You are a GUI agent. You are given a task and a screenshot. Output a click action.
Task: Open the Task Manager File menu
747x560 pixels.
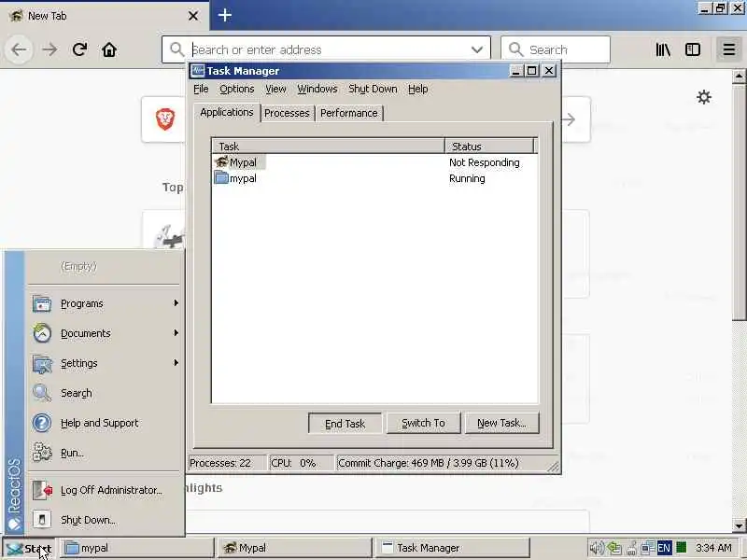point(201,89)
